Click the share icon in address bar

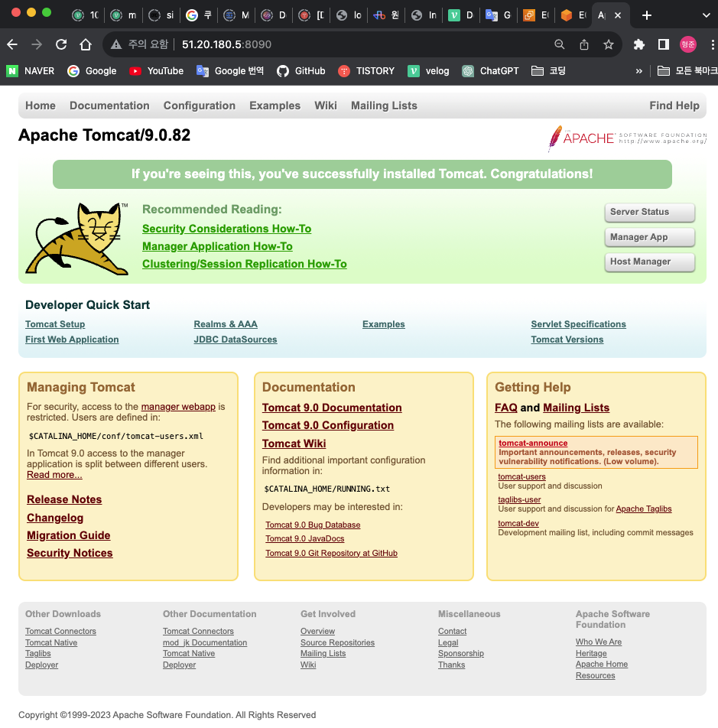click(x=584, y=44)
